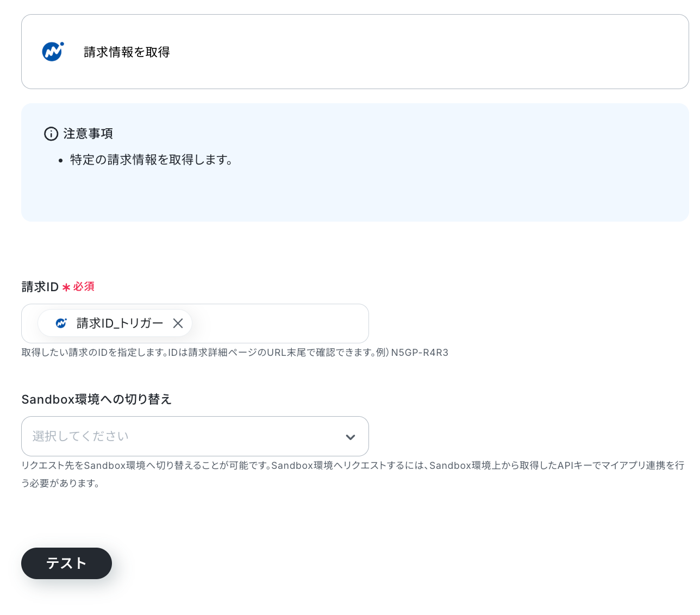The height and width of the screenshot is (615, 700).
Task: Click the help text with example N5GP-R4R3
Action: tap(235, 353)
